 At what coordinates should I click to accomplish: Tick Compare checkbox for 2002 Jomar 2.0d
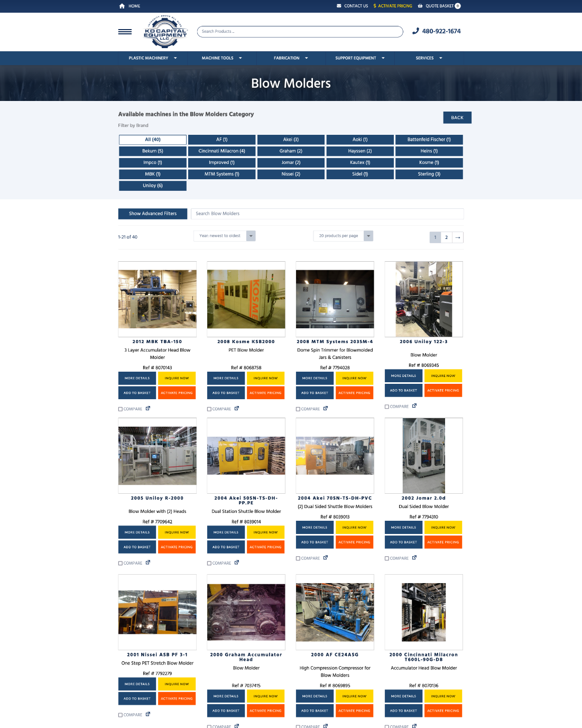tap(387, 559)
